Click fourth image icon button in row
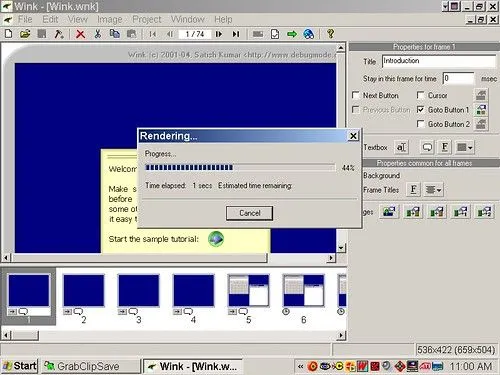 tap(460, 212)
